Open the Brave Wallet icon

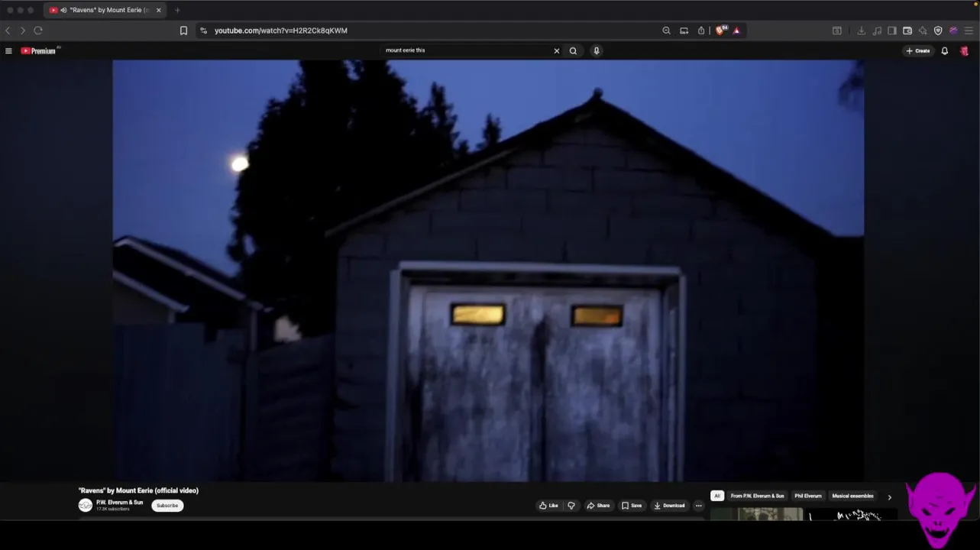(x=907, y=31)
